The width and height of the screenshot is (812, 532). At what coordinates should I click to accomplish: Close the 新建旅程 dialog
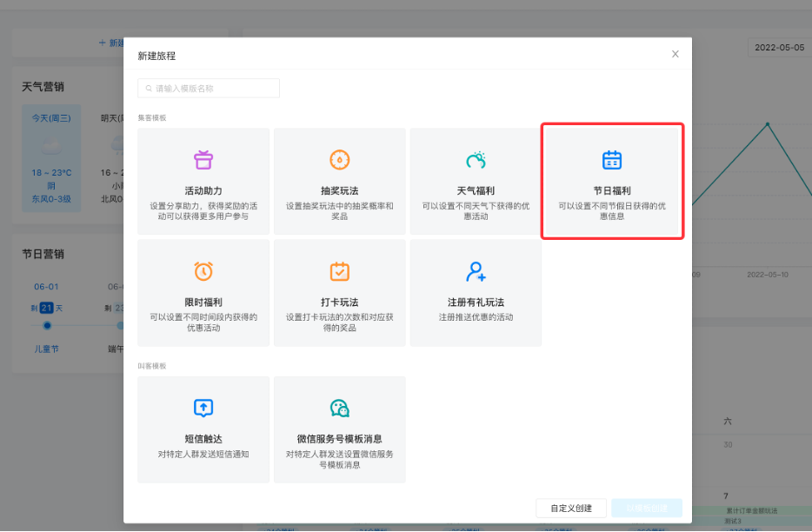(676, 54)
